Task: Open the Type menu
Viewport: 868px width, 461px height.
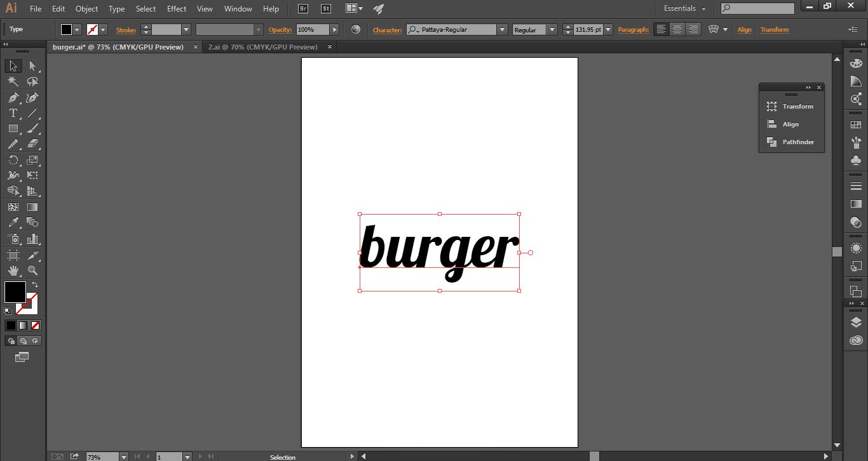Action: pyautogui.click(x=116, y=8)
